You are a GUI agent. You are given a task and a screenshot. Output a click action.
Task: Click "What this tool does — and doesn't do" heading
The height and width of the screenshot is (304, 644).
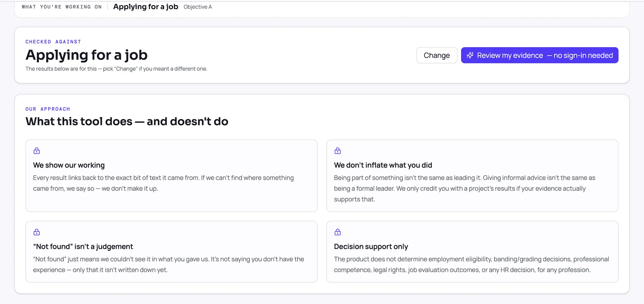(x=127, y=121)
